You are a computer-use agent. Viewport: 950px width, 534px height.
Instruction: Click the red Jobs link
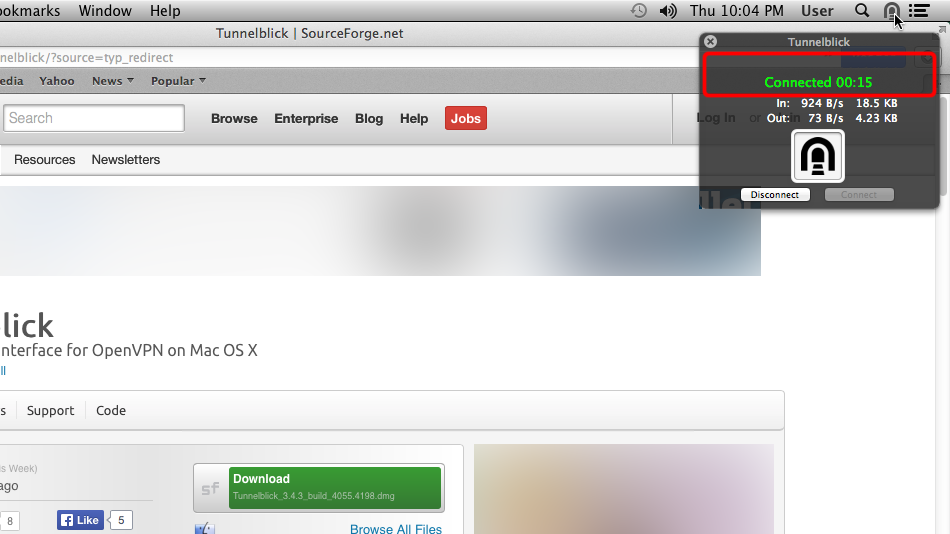click(465, 118)
